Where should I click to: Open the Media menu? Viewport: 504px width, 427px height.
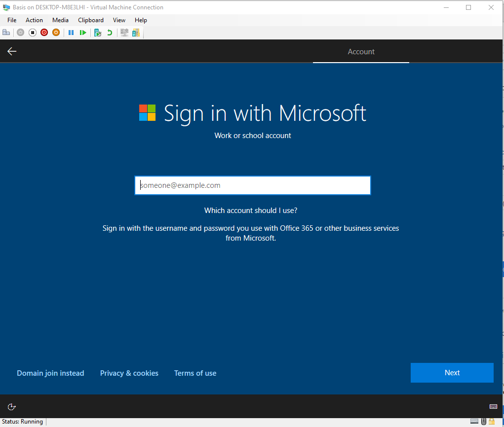(60, 20)
